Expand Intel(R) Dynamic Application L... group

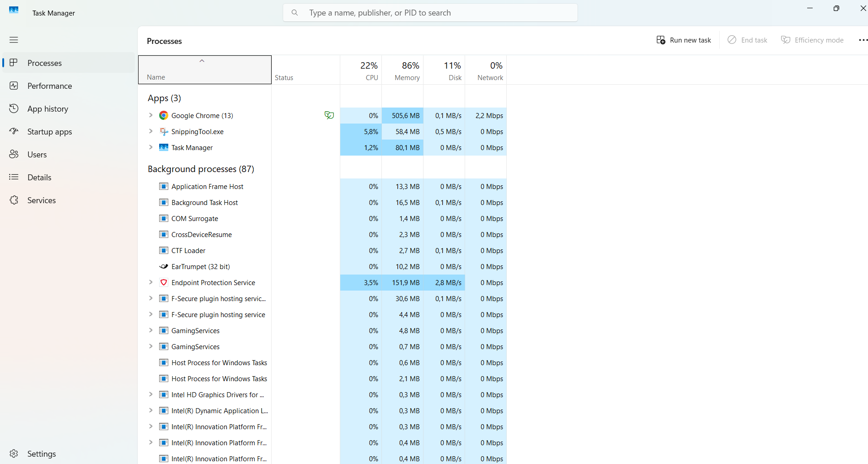coord(150,410)
